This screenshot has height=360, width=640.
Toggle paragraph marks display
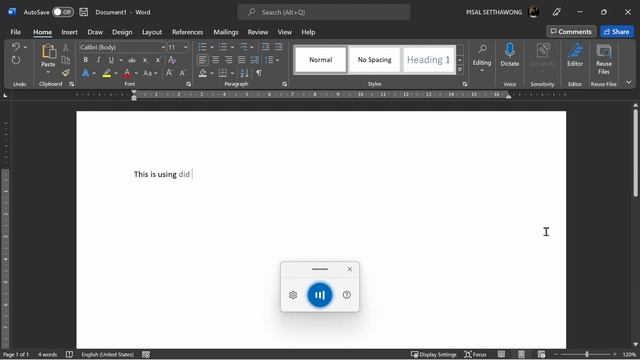[259, 73]
